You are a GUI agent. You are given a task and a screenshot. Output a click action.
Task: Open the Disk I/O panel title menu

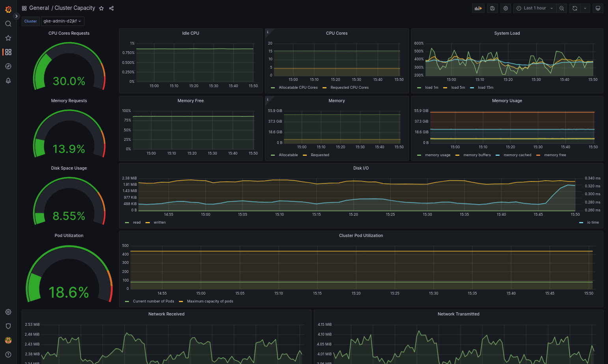point(361,168)
